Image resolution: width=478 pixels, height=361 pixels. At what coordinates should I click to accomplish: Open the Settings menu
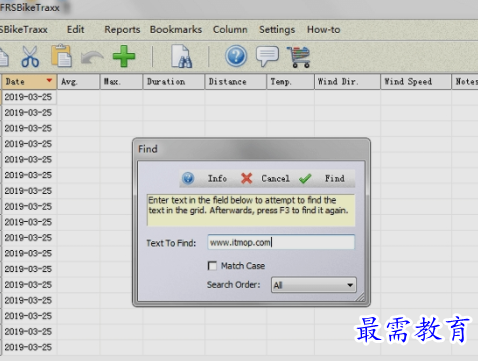(x=277, y=30)
